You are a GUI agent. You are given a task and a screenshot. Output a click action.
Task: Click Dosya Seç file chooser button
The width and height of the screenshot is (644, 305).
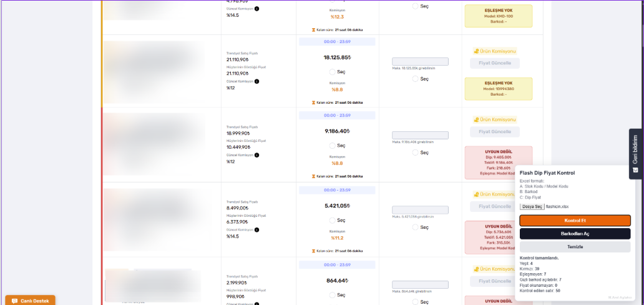click(x=532, y=207)
